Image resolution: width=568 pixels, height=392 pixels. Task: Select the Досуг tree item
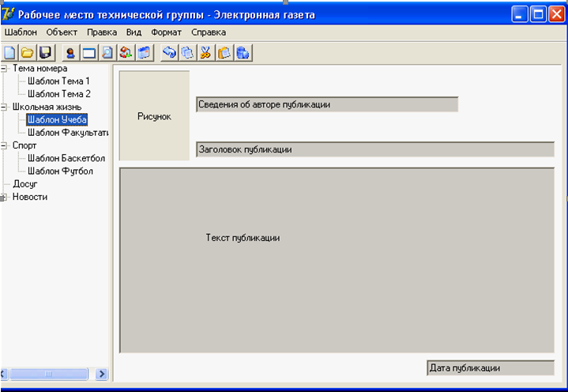click(x=25, y=184)
